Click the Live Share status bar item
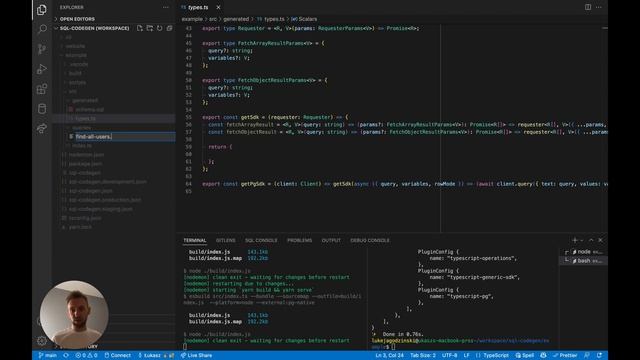Screen dimensions: 640x360 tap(196, 356)
